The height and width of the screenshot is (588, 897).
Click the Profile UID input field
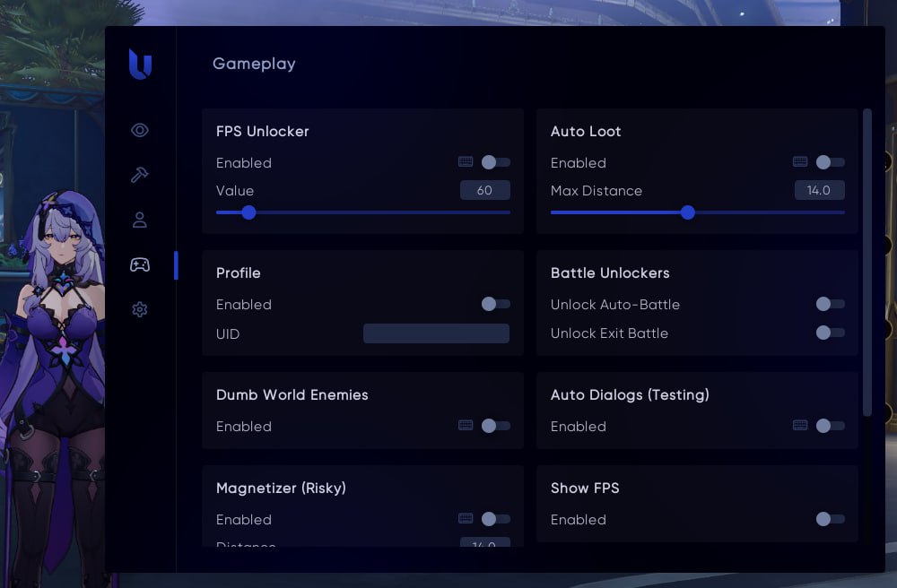[436, 333]
